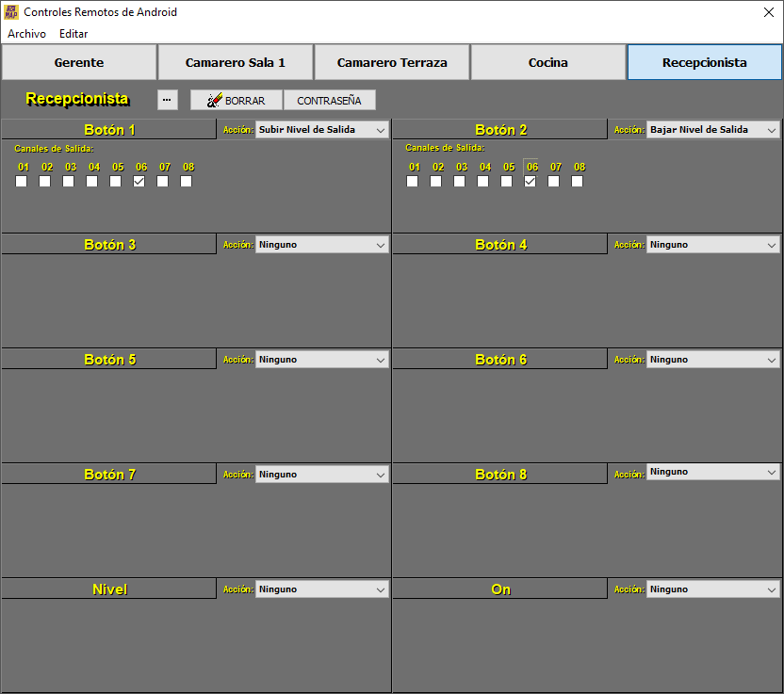784x694 pixels.
Task: Tick channel 03 under Botón 1
Action: [x=69, y=182]
